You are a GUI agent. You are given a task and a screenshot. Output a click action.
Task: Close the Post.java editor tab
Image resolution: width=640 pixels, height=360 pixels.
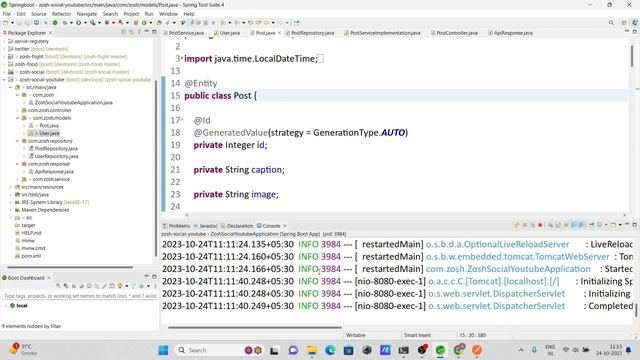point(279,33)
